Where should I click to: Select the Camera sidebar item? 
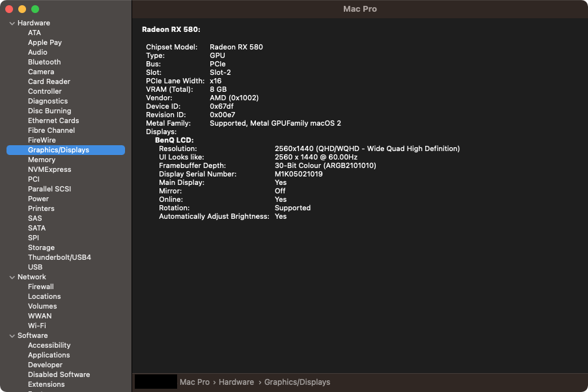point(41,72)
